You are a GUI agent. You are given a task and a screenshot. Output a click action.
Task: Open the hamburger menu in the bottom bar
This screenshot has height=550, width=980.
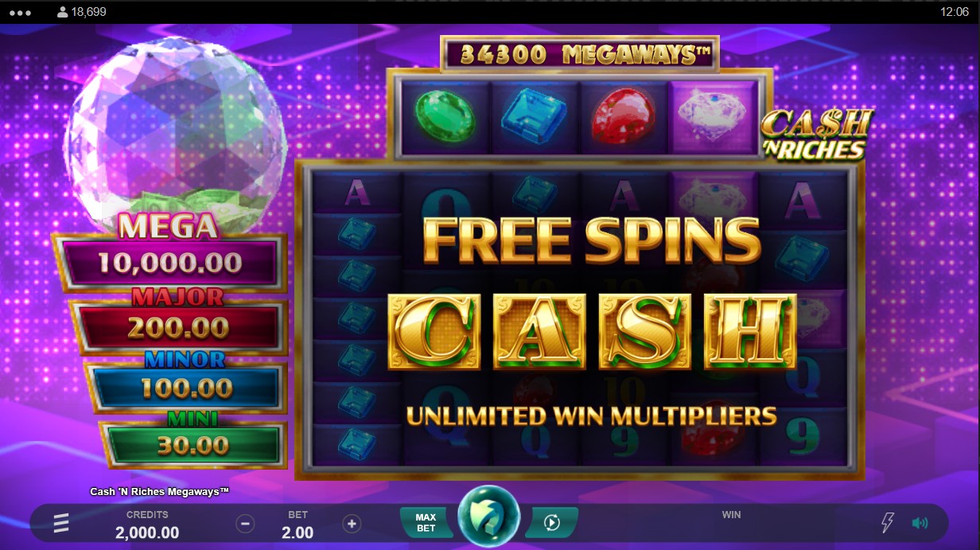coord(61,523)
